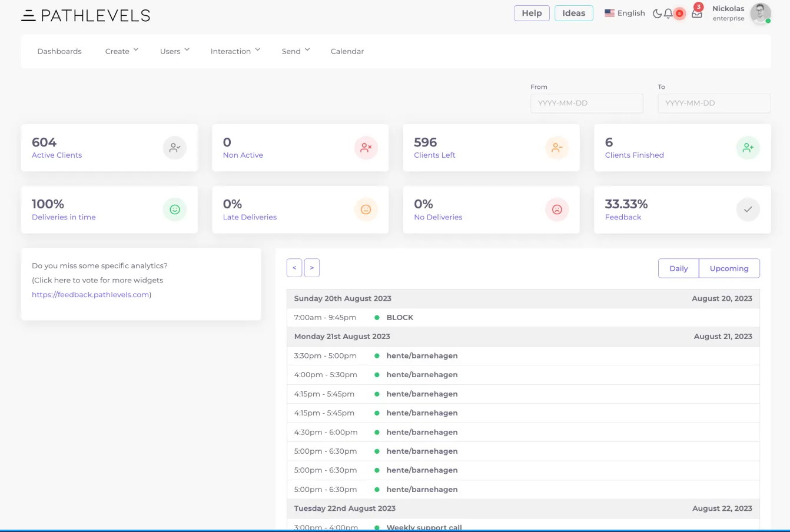This screenshot has height=532, width=790.
Task: Expand the Create menu dropdown
Action: point(122,51)
